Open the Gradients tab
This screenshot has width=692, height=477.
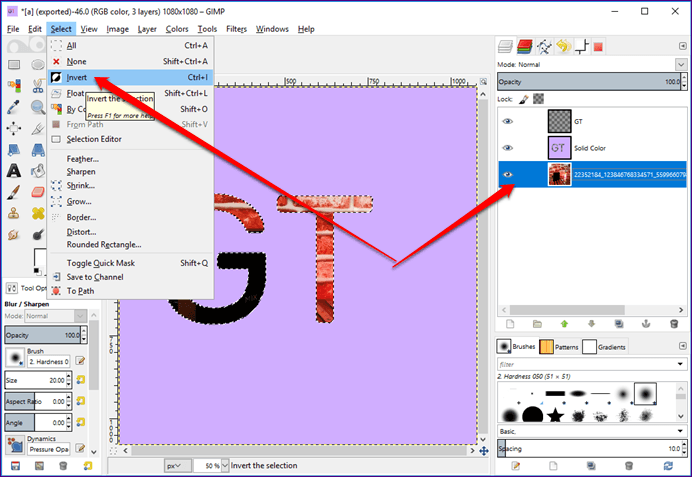(x=604, y=347)
